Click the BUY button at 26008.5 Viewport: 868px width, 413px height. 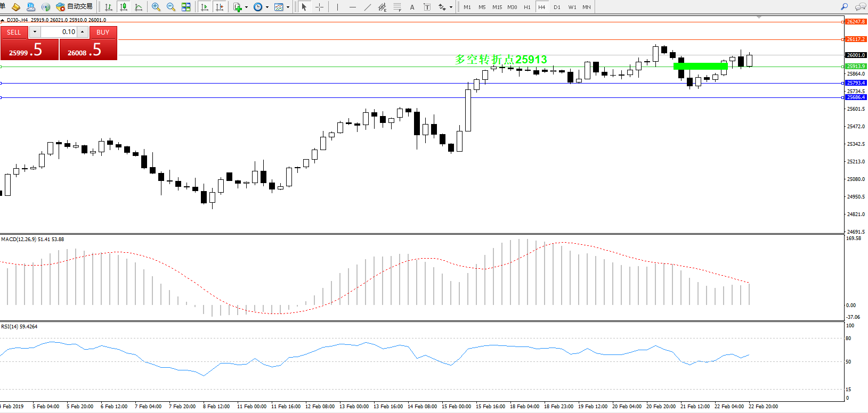coord(88,49)
